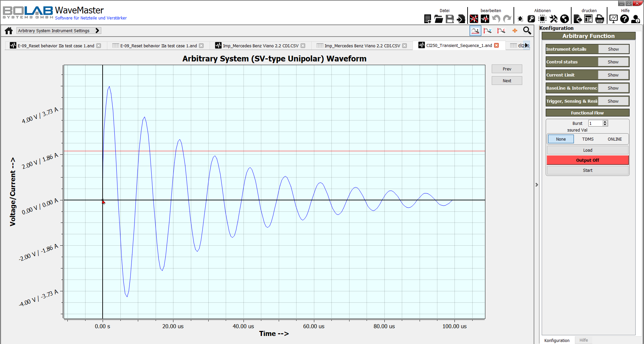Open help via the question mark icon
The image size is (644, 344).
click(x=624, y=19)
